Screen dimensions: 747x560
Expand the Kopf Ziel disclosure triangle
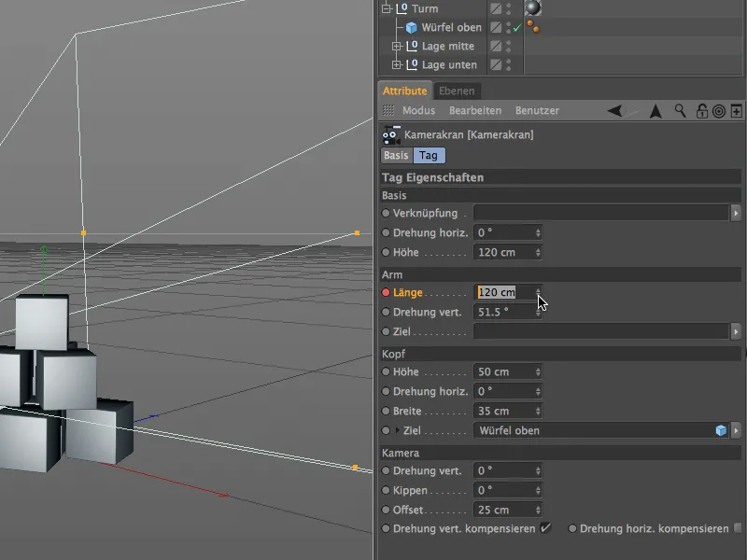click(x=398, y=430)
